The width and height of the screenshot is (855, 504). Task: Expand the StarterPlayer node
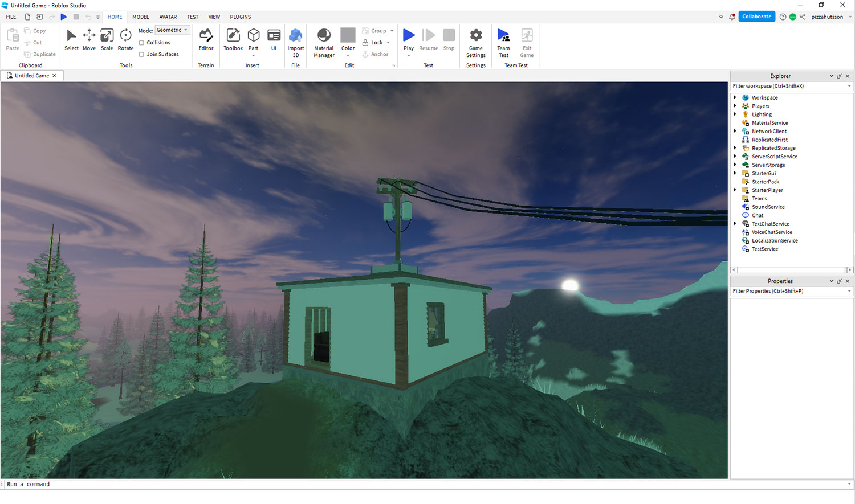click(735, 190)
